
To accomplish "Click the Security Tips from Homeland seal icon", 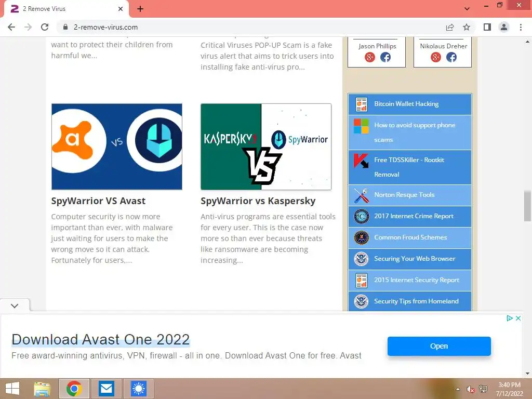I will pos(362,301).
